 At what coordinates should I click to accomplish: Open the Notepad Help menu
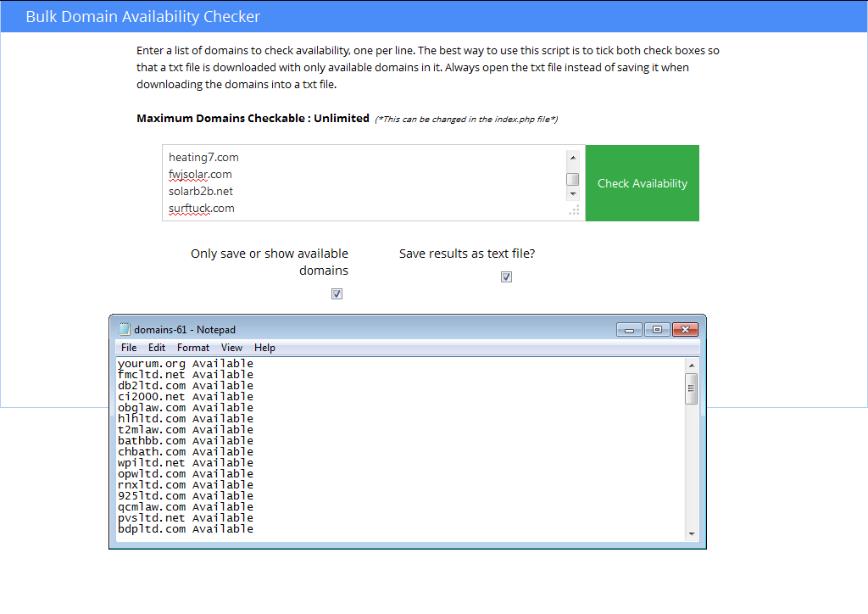tap(264, 348)
